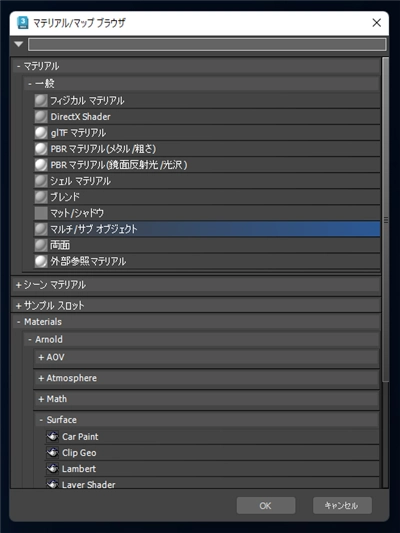Image resolution: width=400 pixels, height=533 pixels.
Task: Select highlighted マルチ/サブ オブジェクト text
Action: (94, 229)
